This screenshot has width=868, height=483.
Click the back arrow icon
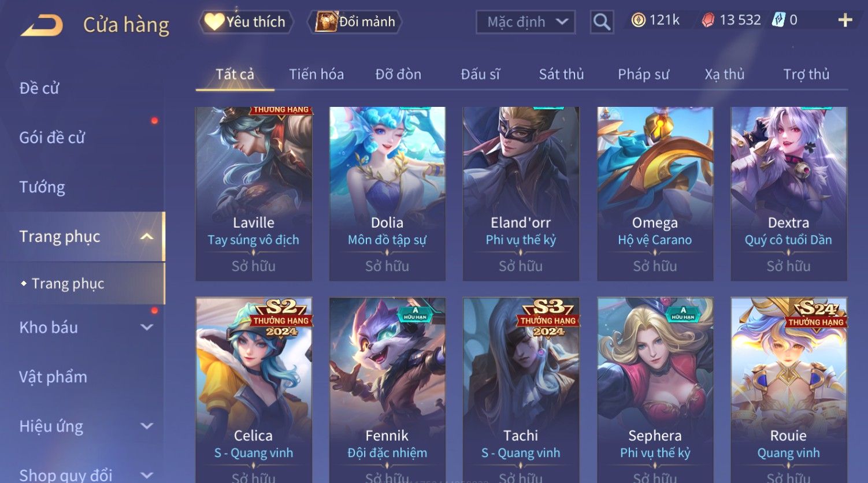[42, 25]
